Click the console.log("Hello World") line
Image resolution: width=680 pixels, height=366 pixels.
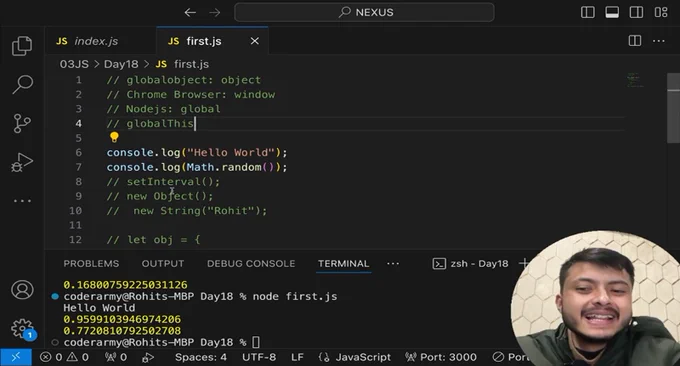click(197, 153)
